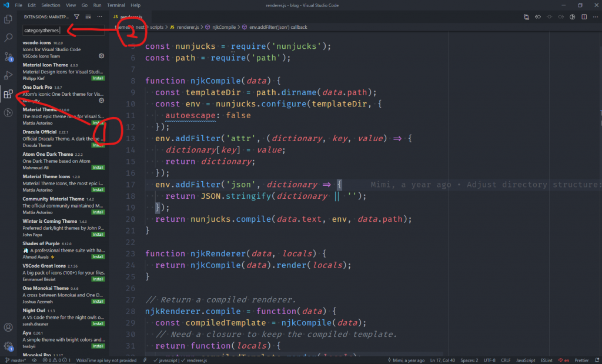Install the Winter is Coming Theme extension
The height and width of the screenshot is (364, 602).
coord(98,235)
